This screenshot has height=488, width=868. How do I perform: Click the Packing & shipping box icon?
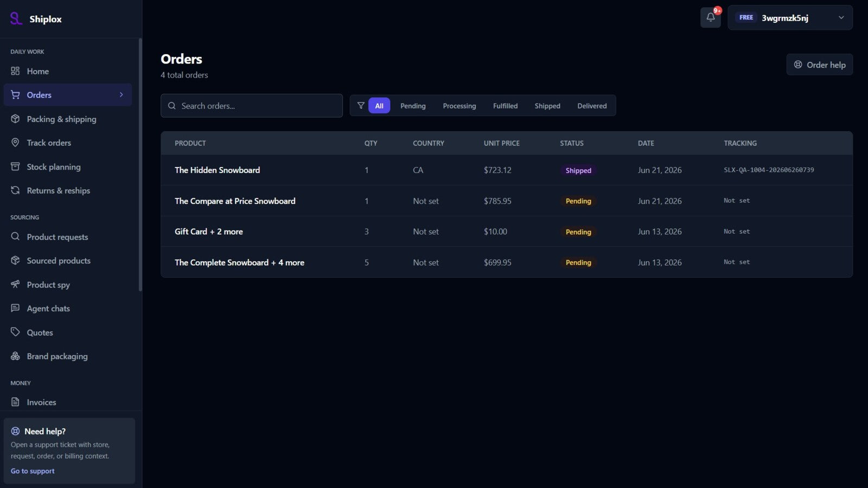click(15, 119)
